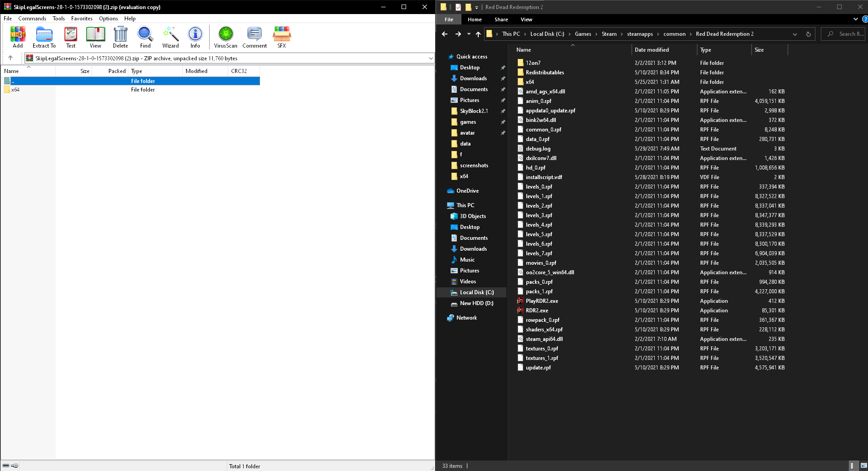Launch the Wizard in WinRAR
This screenshot has width=868, height=471.
coord(171,37)
